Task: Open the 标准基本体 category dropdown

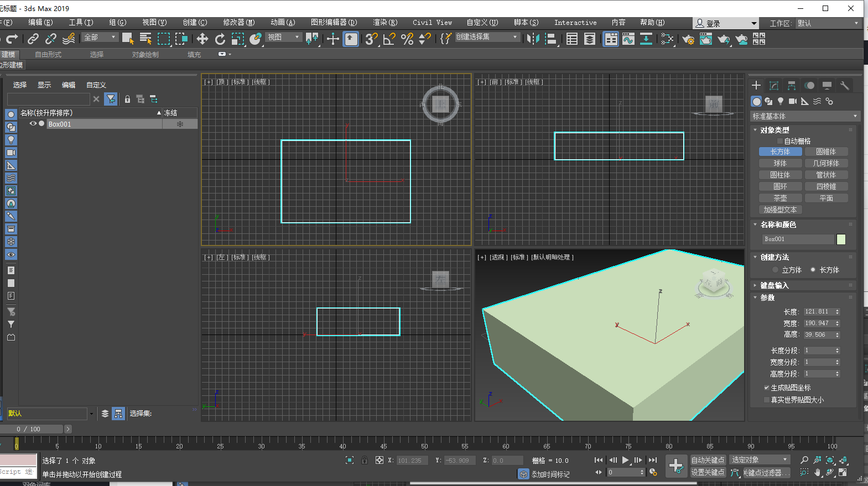Action: click(804, 116)
